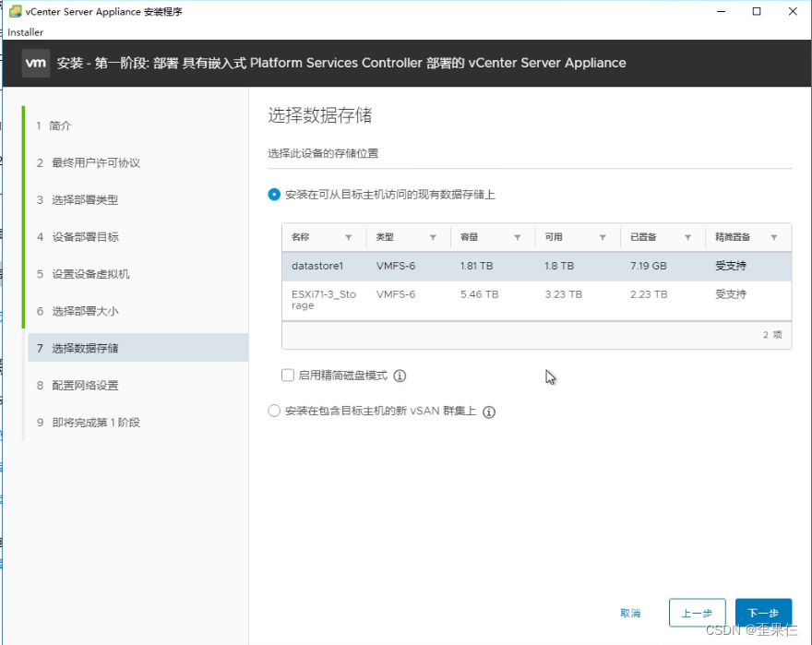Open filter for the 容量 column

(518, 237)
